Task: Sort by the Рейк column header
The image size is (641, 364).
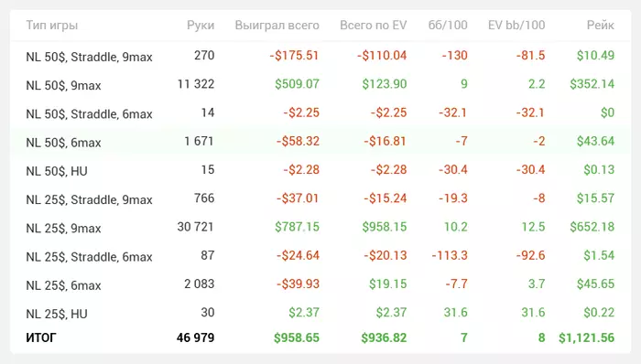Action: point(601,26)
